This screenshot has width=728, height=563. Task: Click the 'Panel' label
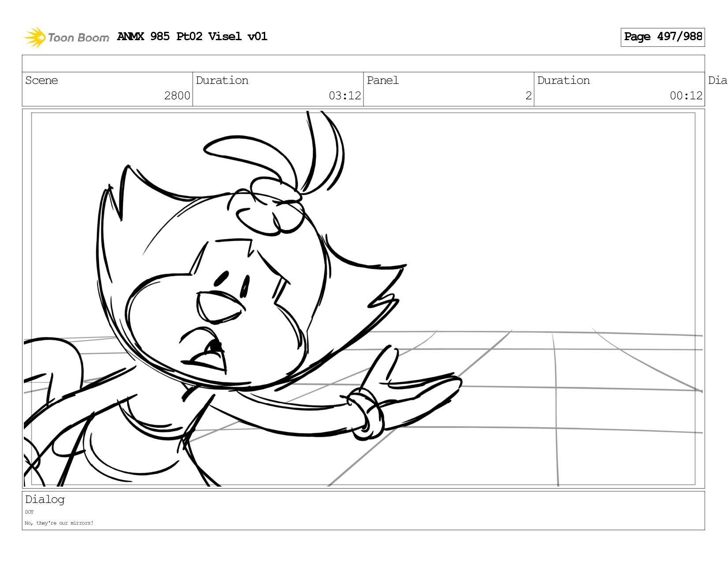[x=383, y=80]
